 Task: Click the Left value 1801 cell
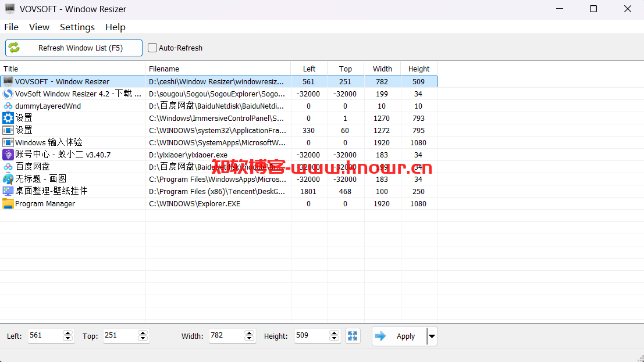(308, 191)
